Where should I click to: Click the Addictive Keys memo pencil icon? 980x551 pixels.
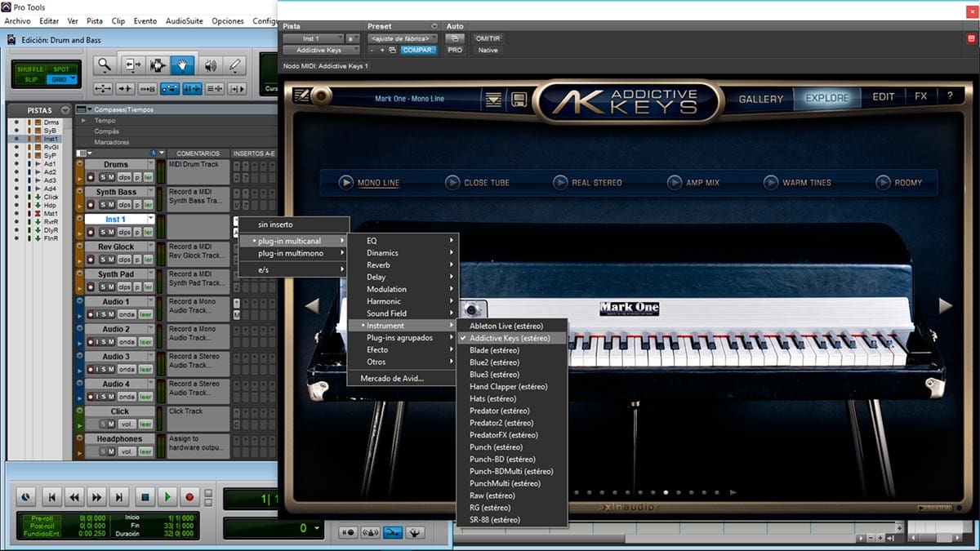pyautogui.click(x=302, y=96)
